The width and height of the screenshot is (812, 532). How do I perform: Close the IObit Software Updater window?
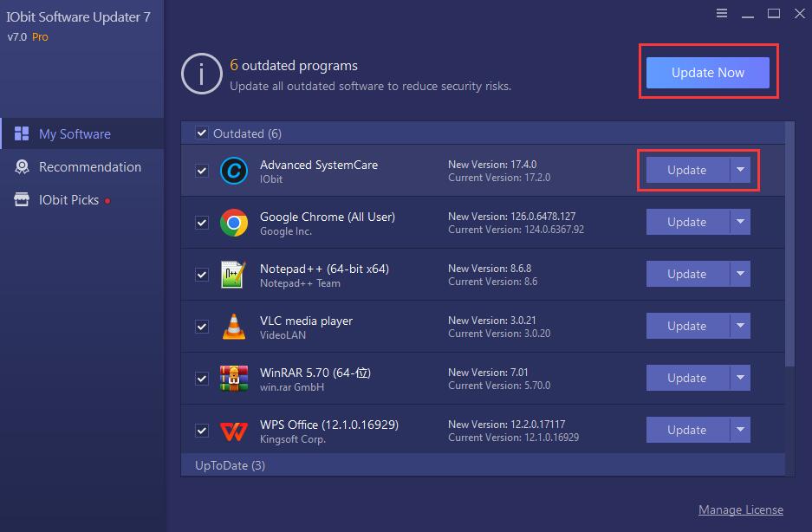coord(800,13)
